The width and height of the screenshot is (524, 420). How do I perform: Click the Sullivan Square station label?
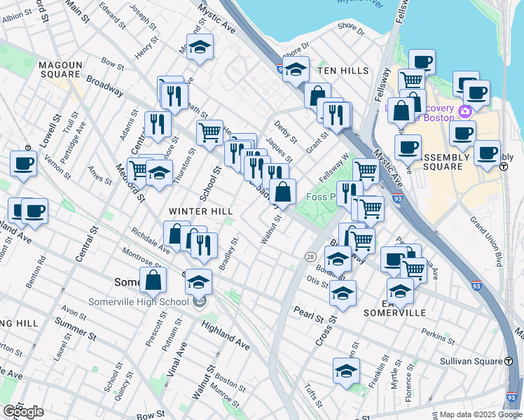point(471,361)
